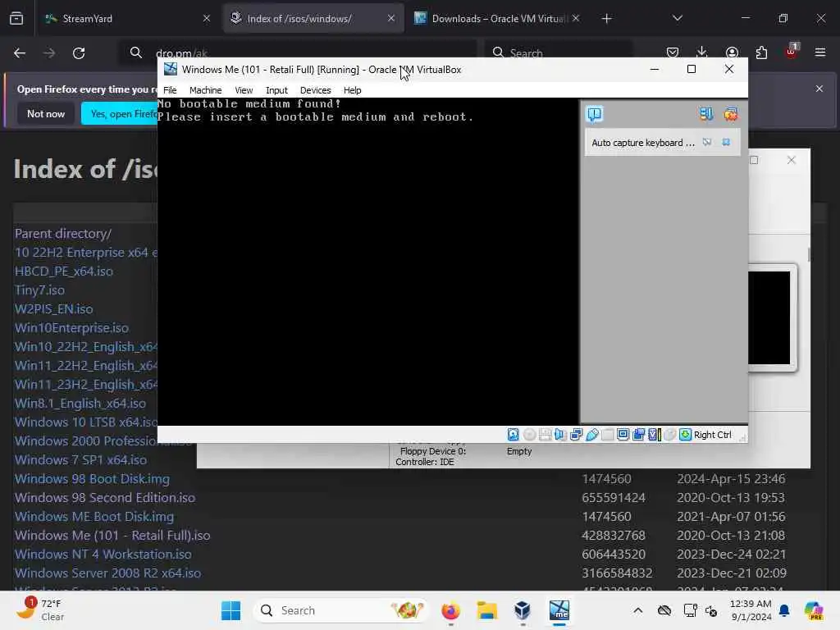Viewport: 840px width, 630px height.
Task: Switch to the StreamYard tab
Action: (127, 19)
